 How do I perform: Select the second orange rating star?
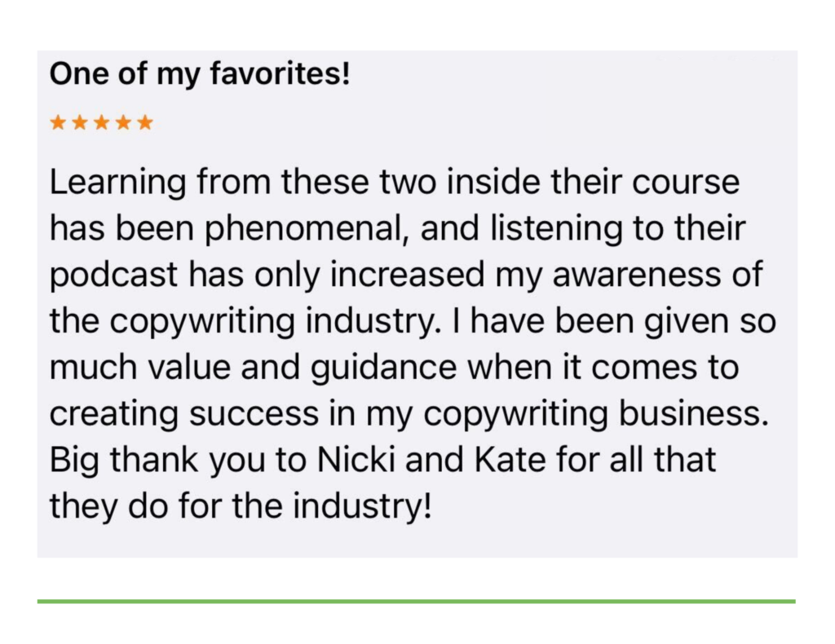[x=79, y=122]
